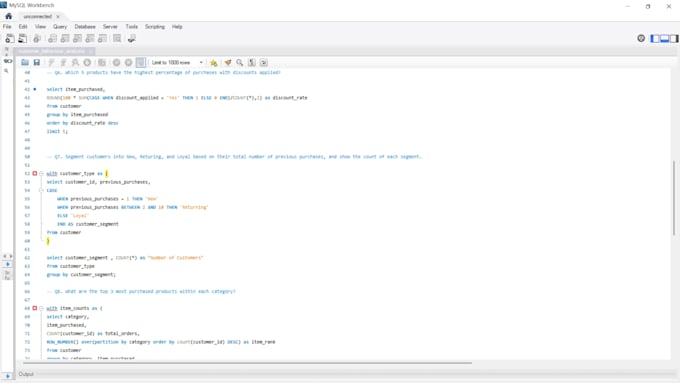The width and height of the screenshot is (680, 383).
Task: Go to the Workbench home screen icon
Action: (x=9, y=16)
